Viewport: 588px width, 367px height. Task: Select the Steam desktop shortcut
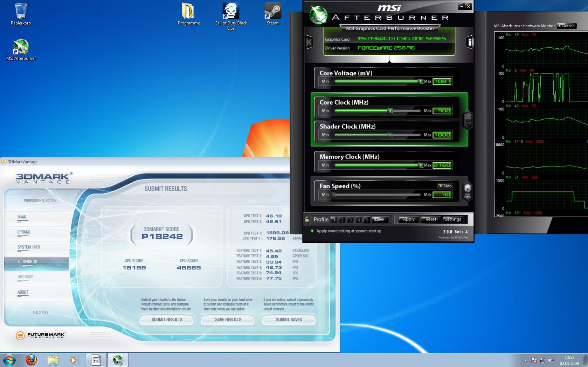coord(273,14)
